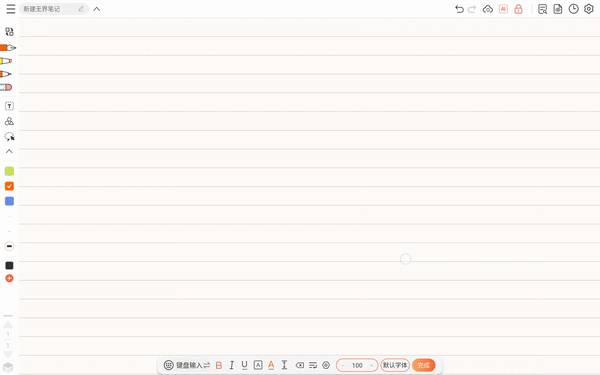Open the shapes tool

(x=9, y=121)
